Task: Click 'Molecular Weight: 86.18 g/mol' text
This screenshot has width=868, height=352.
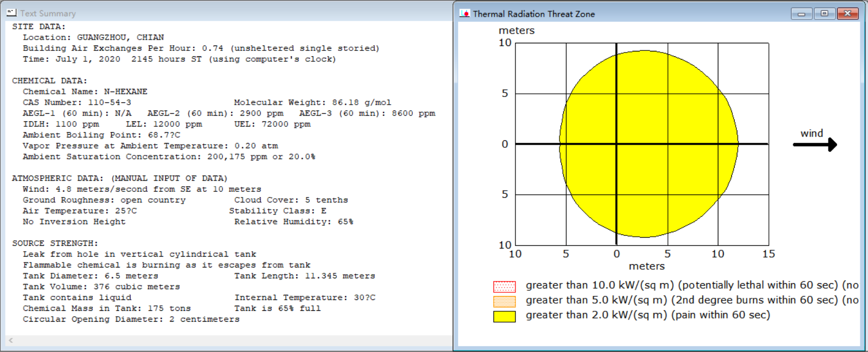Action: [x=312, y=102]
